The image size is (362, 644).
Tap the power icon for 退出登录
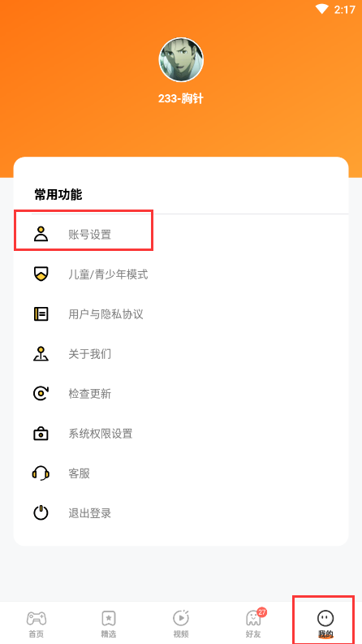41,513
